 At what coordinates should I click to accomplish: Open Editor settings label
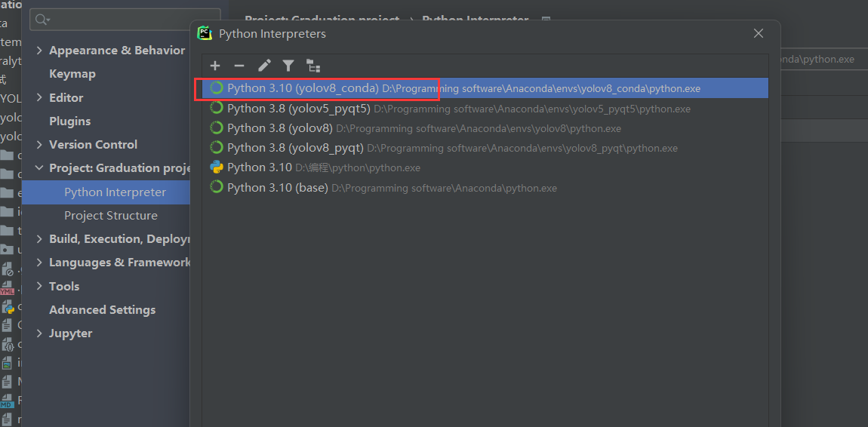pyautogui.click(x=66, y=97)
